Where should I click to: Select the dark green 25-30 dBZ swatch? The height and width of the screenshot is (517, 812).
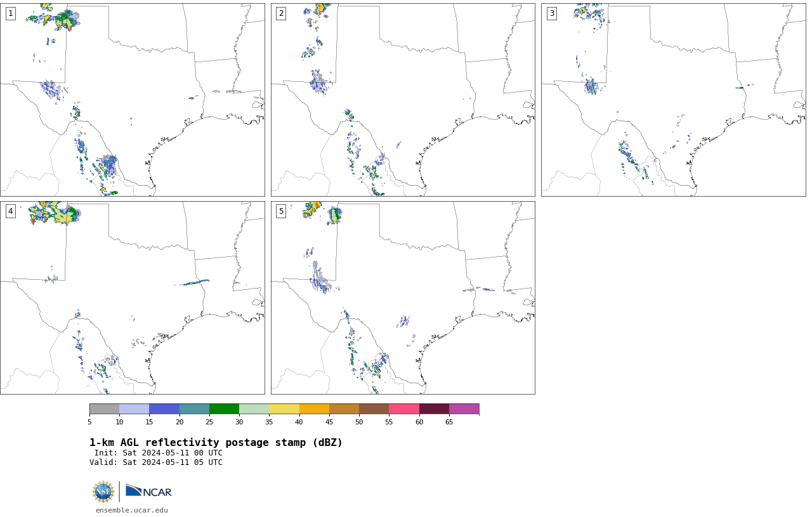[224, 409]
